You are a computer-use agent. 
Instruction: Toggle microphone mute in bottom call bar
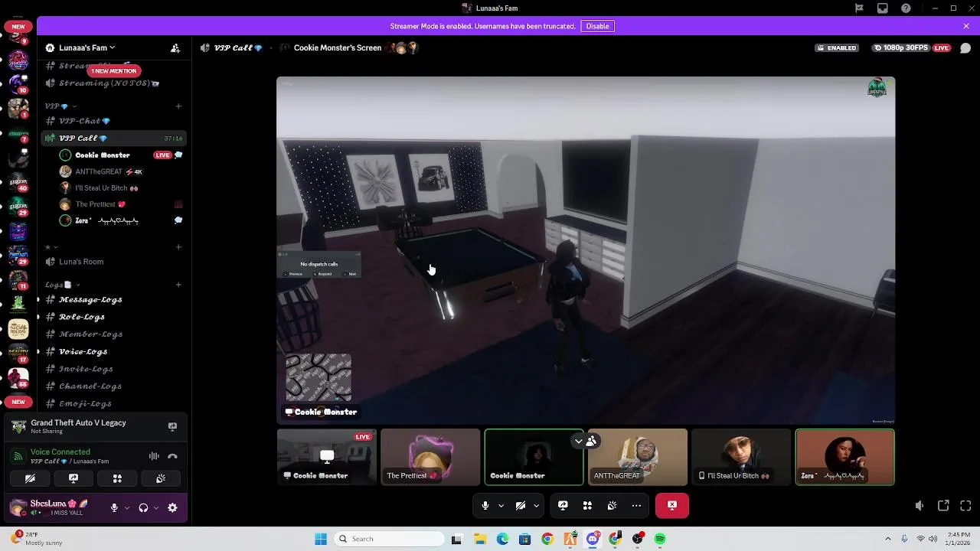(x=485, y=505)
